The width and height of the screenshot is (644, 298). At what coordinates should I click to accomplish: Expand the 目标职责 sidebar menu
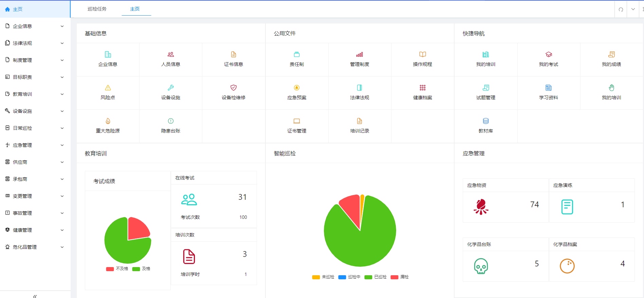pos(35,77)
